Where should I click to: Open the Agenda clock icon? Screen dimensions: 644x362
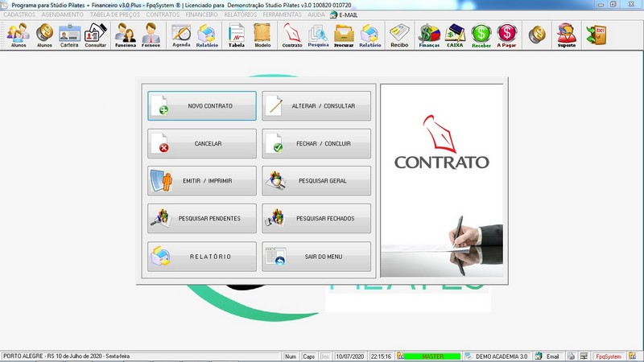pos(181,35)
